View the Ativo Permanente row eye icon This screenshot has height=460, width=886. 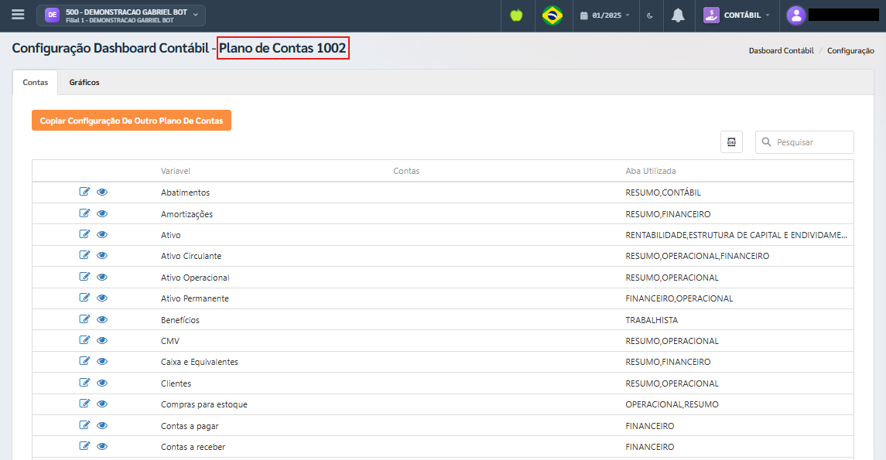point(102,298)
